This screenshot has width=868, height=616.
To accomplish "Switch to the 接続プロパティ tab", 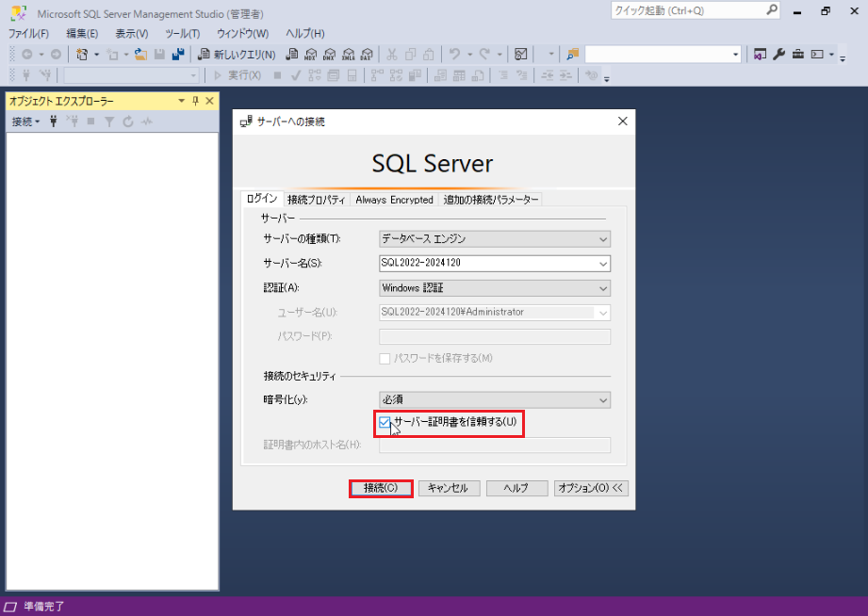I will coord(316,200).
